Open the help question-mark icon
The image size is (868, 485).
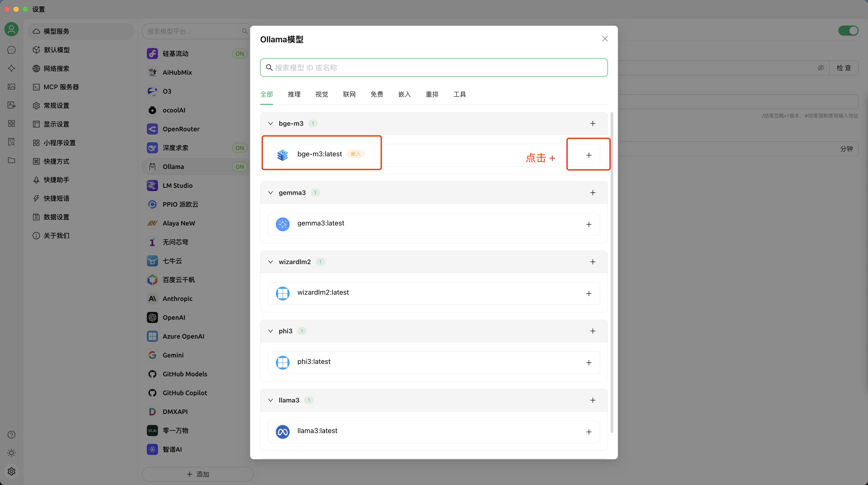tap(11, 434)
